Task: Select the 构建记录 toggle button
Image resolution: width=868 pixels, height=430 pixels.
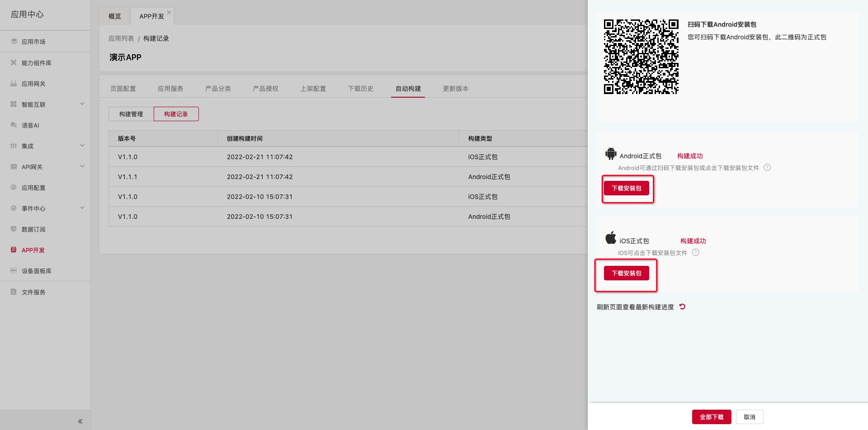Action: (176, 114)
